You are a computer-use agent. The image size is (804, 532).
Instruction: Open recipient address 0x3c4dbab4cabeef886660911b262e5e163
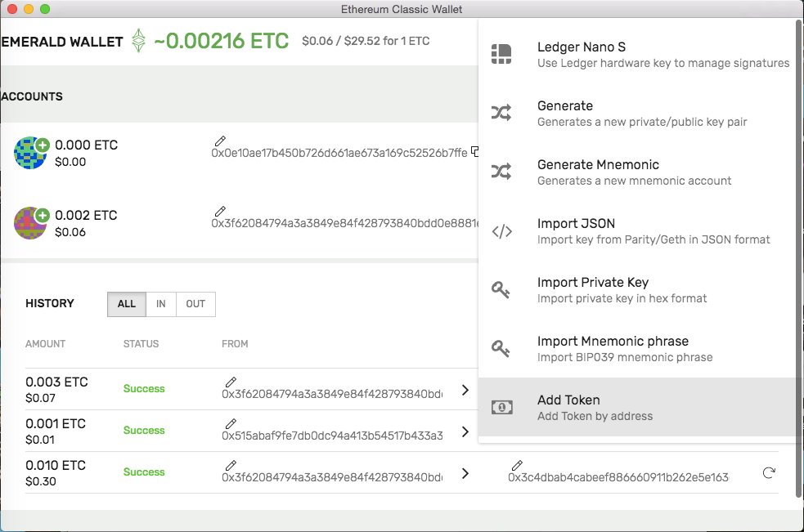(x=618, y=477)
